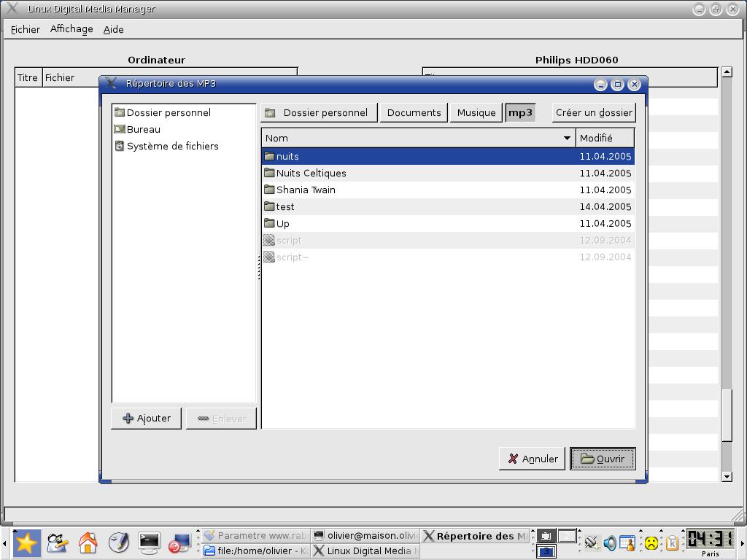The height and width of the screenshot is (560, 747).
Task: Open the terminal from the taskbar
Action: 149,542
